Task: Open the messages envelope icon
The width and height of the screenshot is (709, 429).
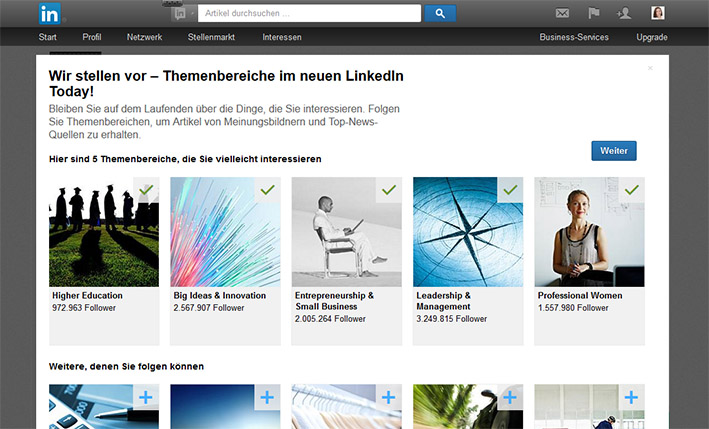Action: pyautogui.click(x=562, y=13)
